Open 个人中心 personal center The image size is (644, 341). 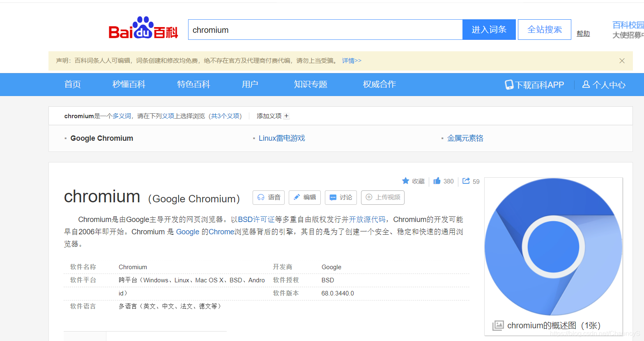609,85
